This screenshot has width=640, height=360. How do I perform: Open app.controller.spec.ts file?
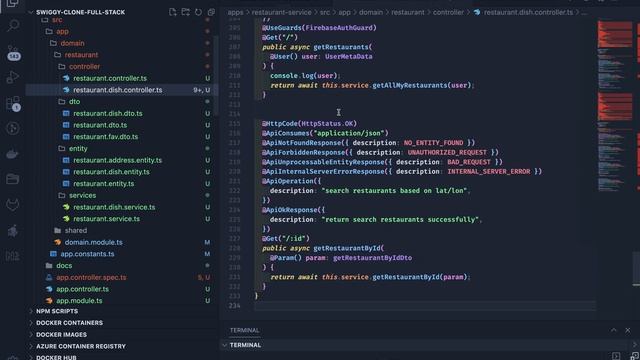(91, 277)
